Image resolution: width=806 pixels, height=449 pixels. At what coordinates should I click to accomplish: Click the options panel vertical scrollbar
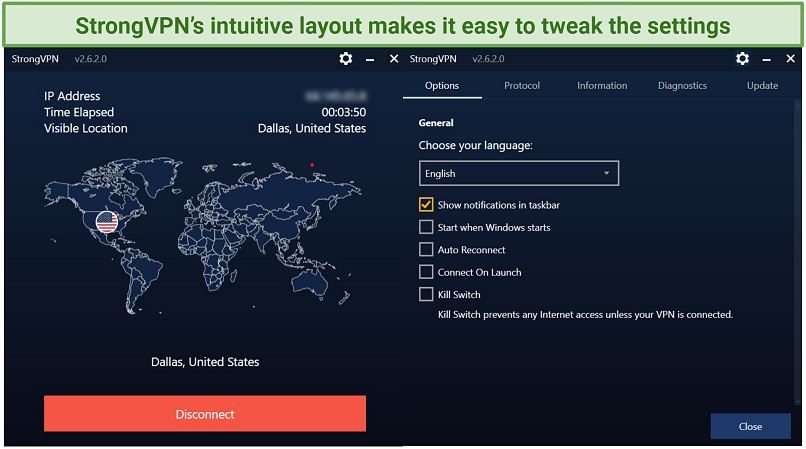click(798, 252)
